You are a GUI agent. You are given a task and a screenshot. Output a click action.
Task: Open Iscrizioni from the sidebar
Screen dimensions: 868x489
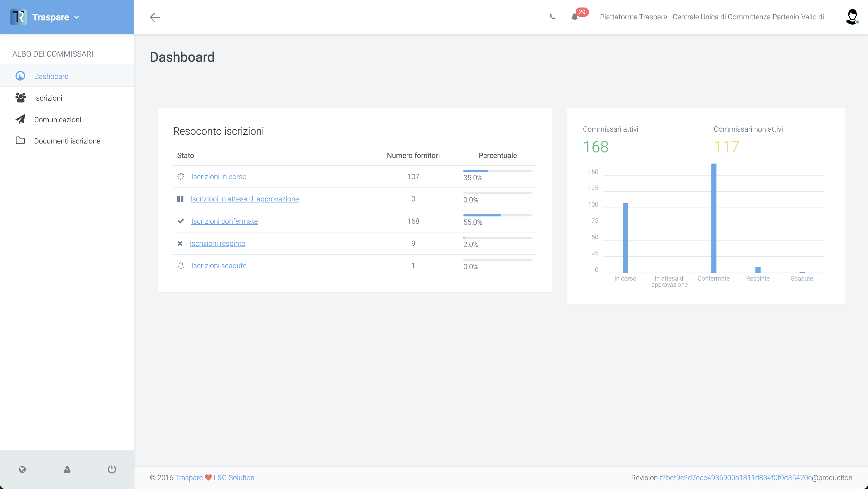coord(48,98)
